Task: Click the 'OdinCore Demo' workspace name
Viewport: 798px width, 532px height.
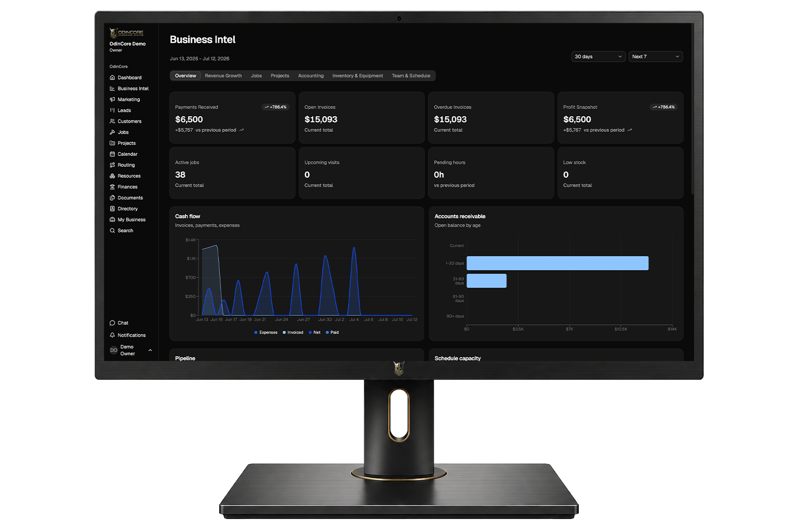Action: (127, 44)
